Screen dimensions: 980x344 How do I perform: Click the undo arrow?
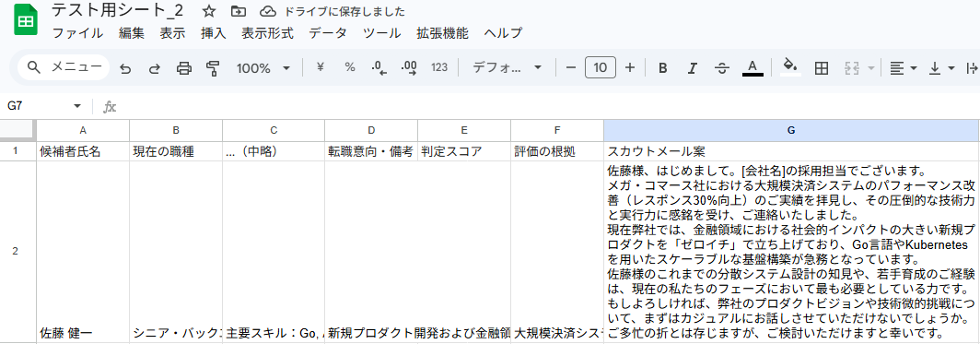[x=125, y=68]
